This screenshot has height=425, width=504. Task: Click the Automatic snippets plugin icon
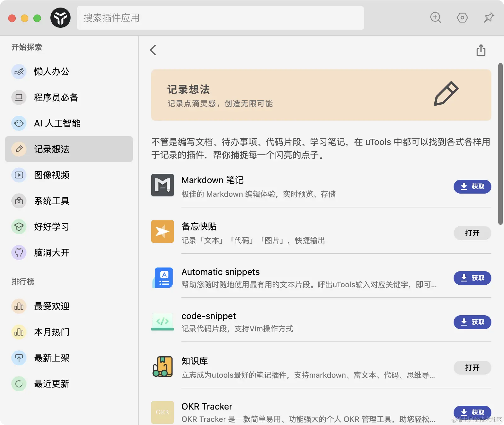163,278
